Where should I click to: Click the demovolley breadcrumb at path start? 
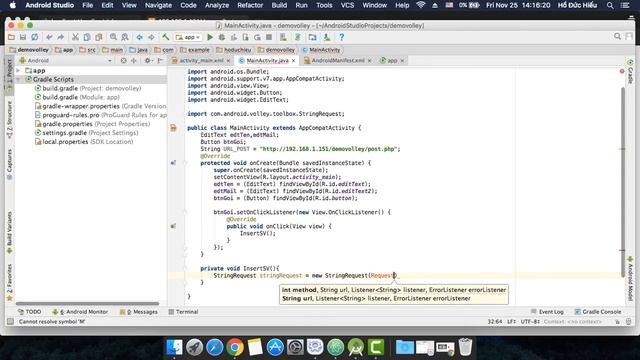(x=29, y=50)
